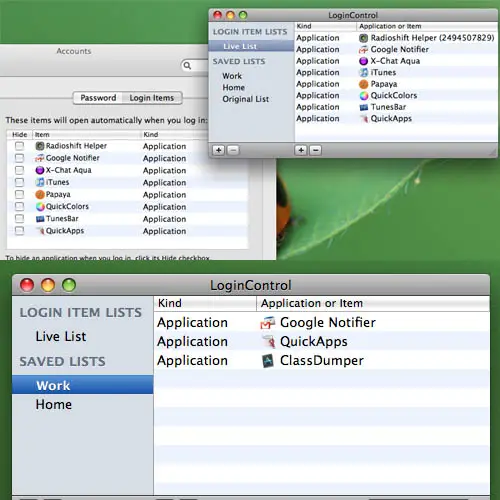Toggle Hide checkbox for TunesBar
Screen dimensions: 500x500
(20, 219)
